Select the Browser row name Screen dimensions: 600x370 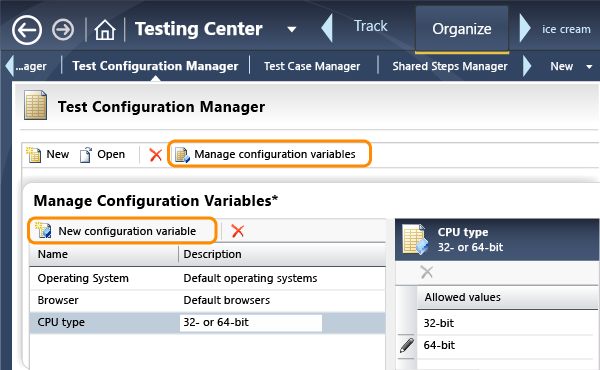tap(58, 300)
